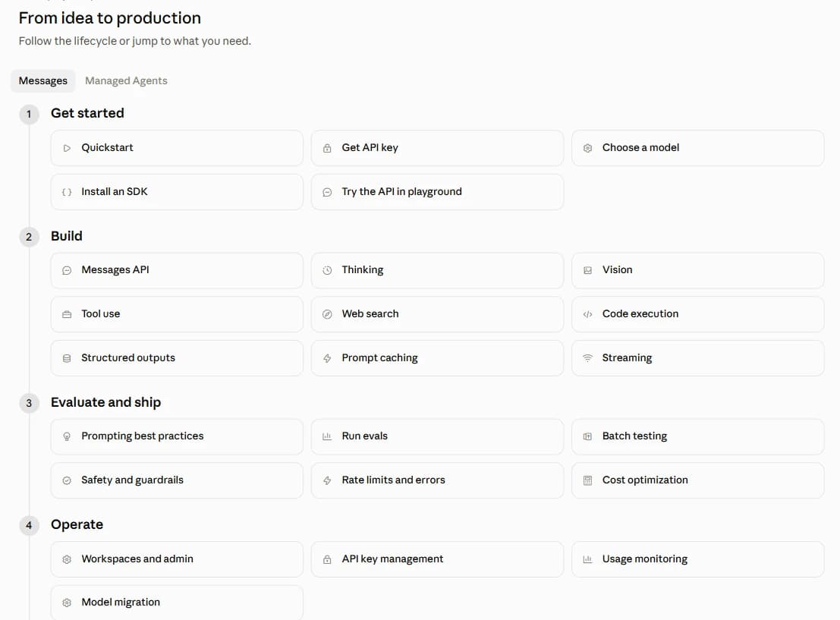The width and height of the screenshot is (840, 620).
Task: Click the lock icon beside Get API key
Action: [x=327, y=149]
